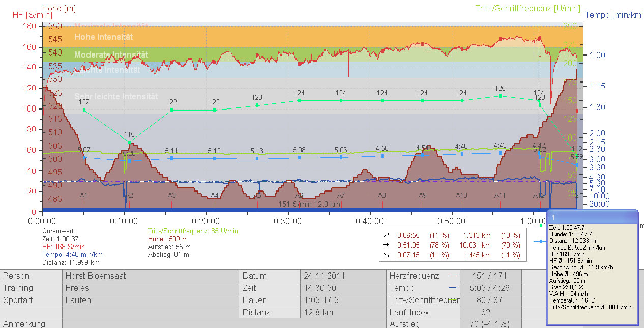Click the blue Tempo legend line
644x328 pixels.
[452, 288]
